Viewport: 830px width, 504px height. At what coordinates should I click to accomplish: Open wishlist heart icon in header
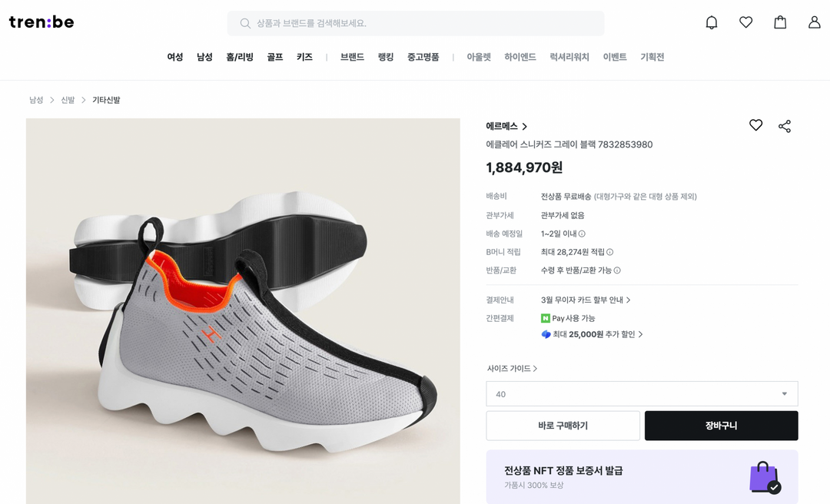[x=745, y=22]
